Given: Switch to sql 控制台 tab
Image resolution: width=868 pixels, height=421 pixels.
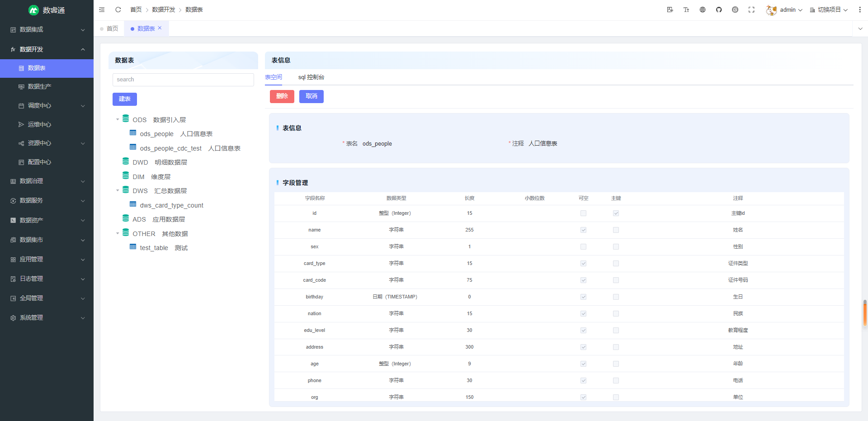Looking at the screenshot, I should pyautogui.click(x=311, y=77).
